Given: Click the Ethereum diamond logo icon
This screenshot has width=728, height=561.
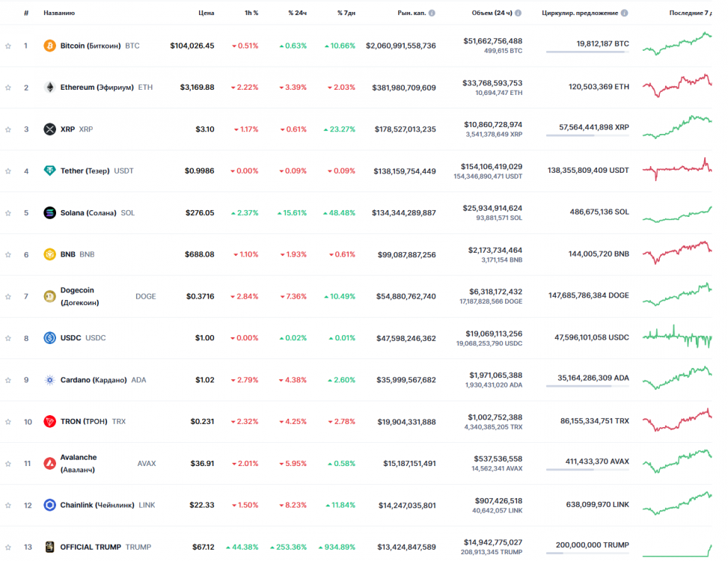Looking at the screenshot, I should point(50,88).
